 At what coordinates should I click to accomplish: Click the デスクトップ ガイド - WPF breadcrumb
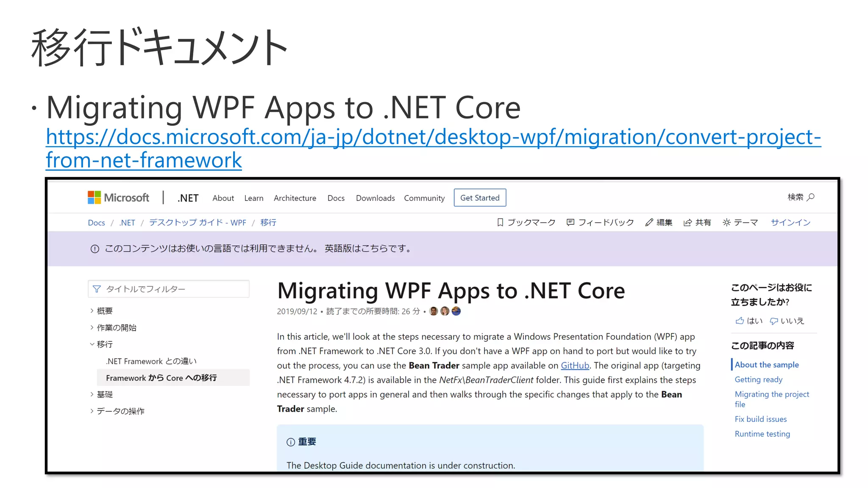click(x=198, y=222)
